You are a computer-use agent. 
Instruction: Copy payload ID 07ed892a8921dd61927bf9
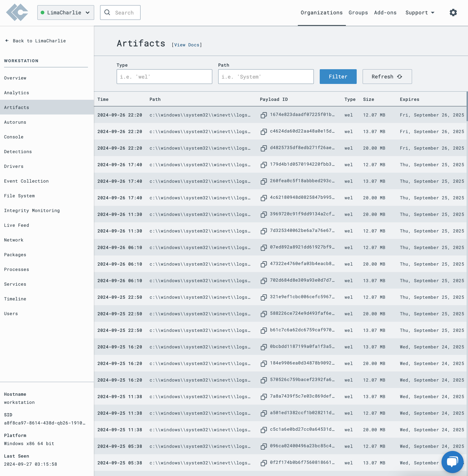(264, 247)
